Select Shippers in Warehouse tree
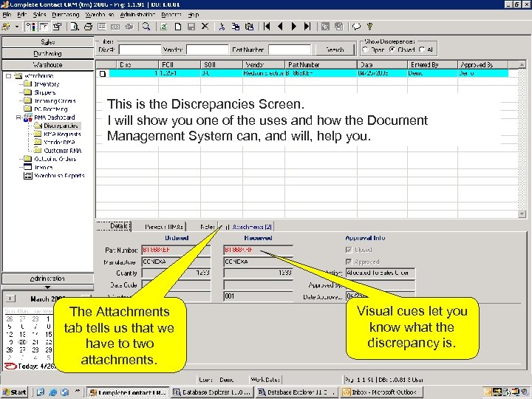Image resolution: width=532 pixels, height=399 pixels. (x=45, y=92)
